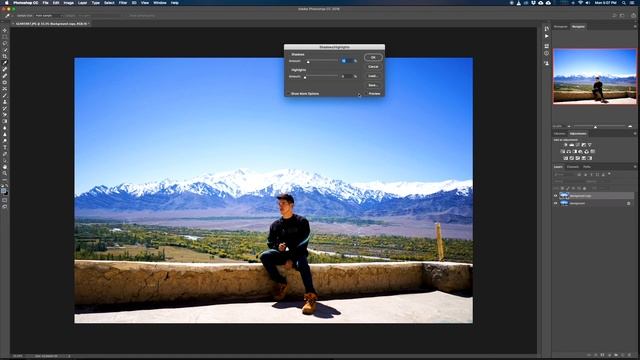Select the Lasso tool

(5, 43)
